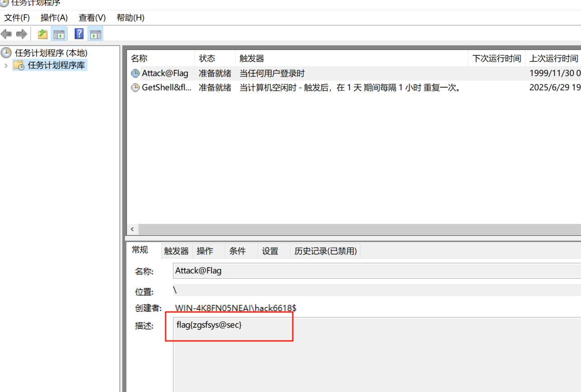
Task: Click the 名称: label in general tab
Action: (144, 271)
